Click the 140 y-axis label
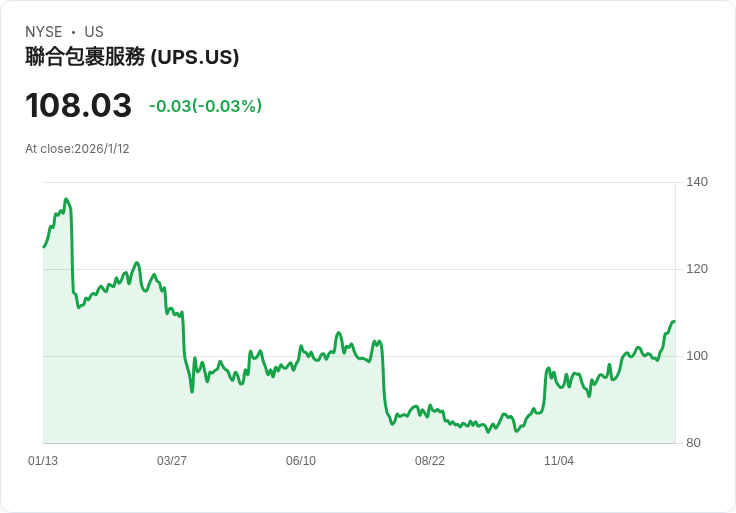Screen dimensions: 736x513 click(697, 182)
